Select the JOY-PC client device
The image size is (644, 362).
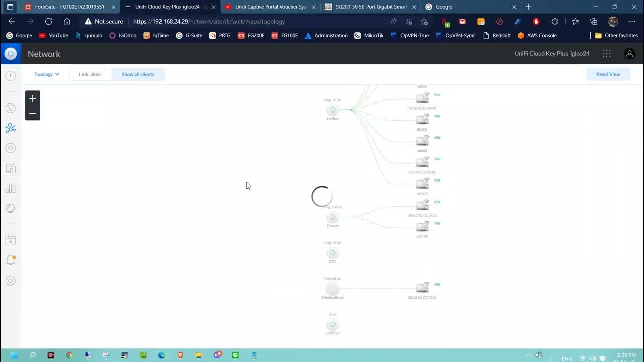click(422, 227)
